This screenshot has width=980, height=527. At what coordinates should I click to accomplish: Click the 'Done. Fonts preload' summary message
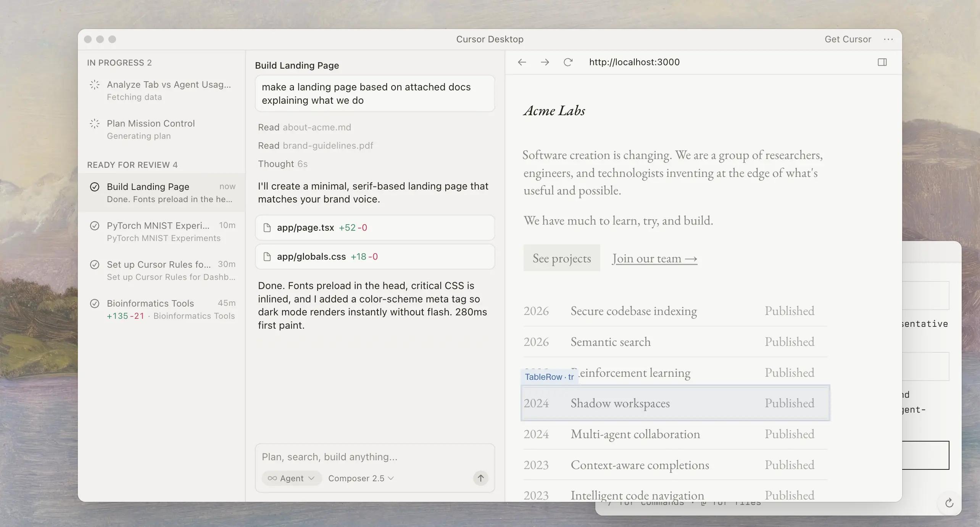(x=372, y=305)
